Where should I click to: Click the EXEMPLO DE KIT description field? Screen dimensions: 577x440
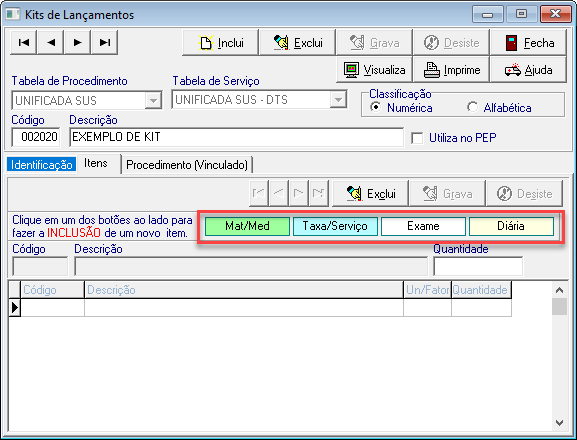point(236,137)
